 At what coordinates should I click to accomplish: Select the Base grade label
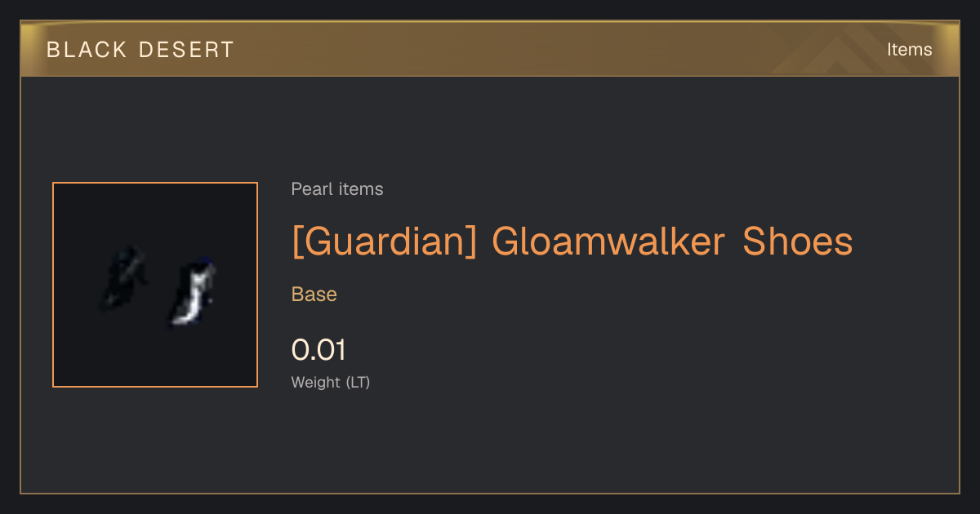pos(314,295)
